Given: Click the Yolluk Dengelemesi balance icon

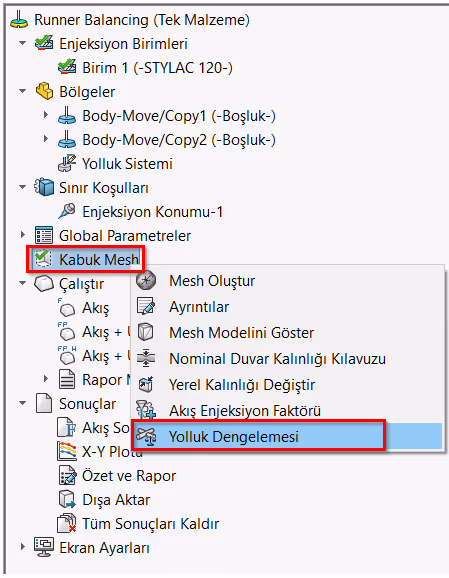Looking at the screenshot, I should [x=146, y=436].
